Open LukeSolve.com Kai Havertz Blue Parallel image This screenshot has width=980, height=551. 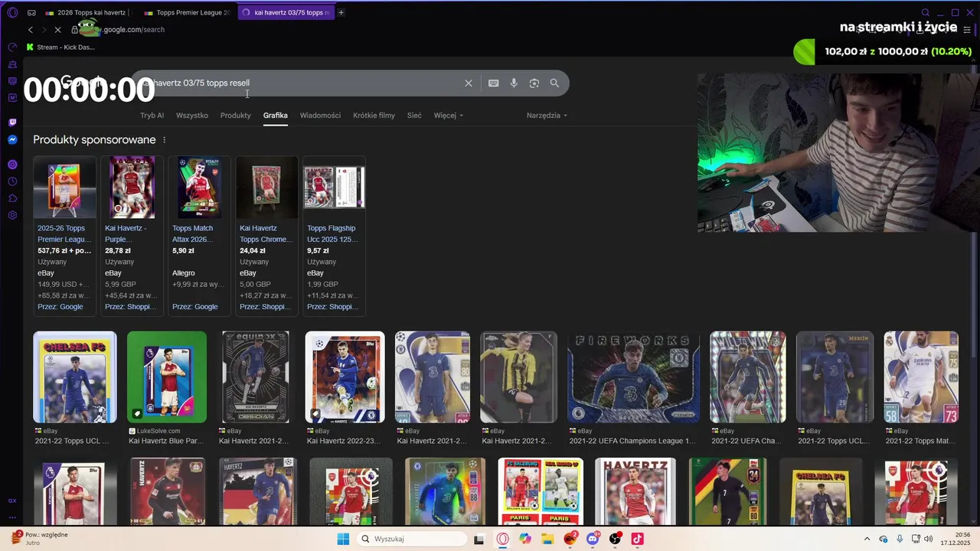pos(167,377)
